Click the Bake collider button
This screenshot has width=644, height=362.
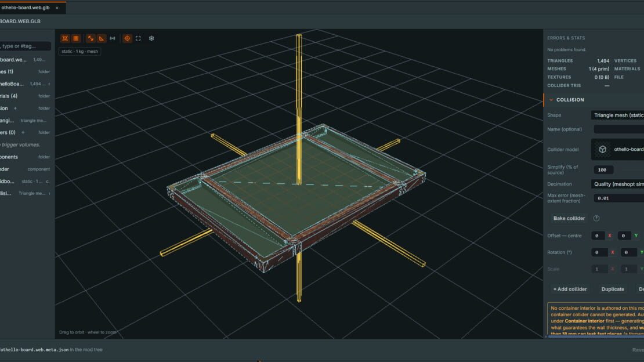(569, 218)
